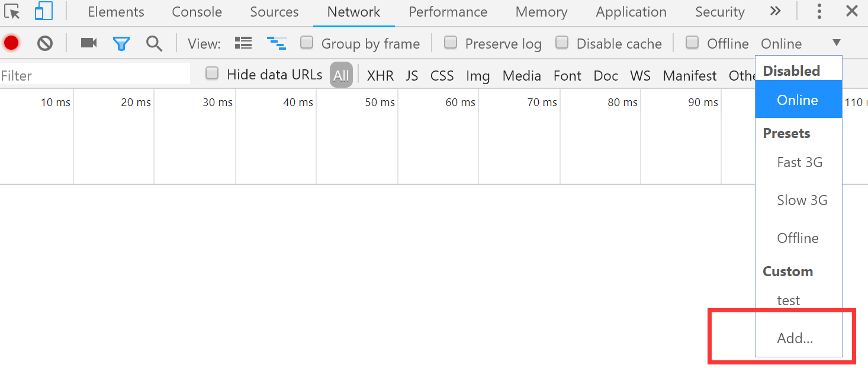Check the Preserve log checkbox

click(x=451, y=42)
